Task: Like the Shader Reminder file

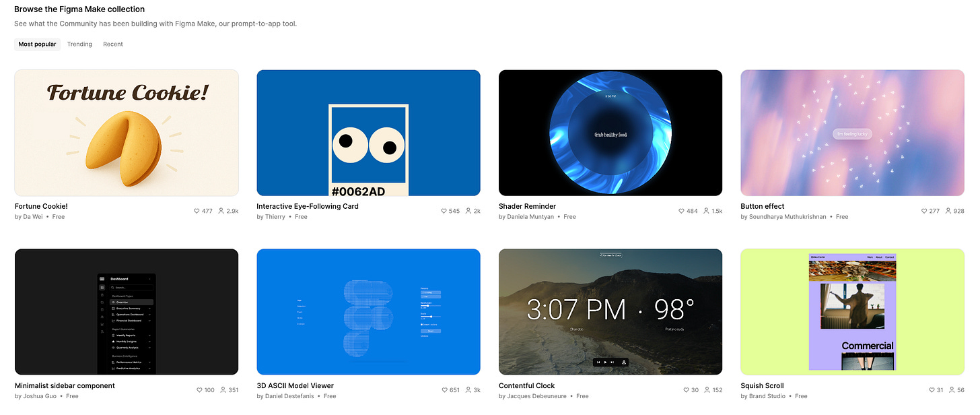Action: click(681, 211)
